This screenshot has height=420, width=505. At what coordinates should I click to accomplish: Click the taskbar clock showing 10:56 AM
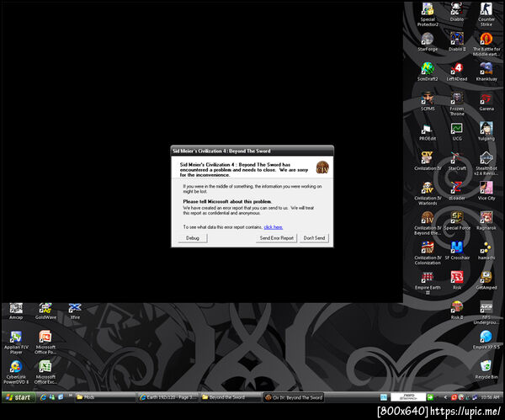click(490, 397)
